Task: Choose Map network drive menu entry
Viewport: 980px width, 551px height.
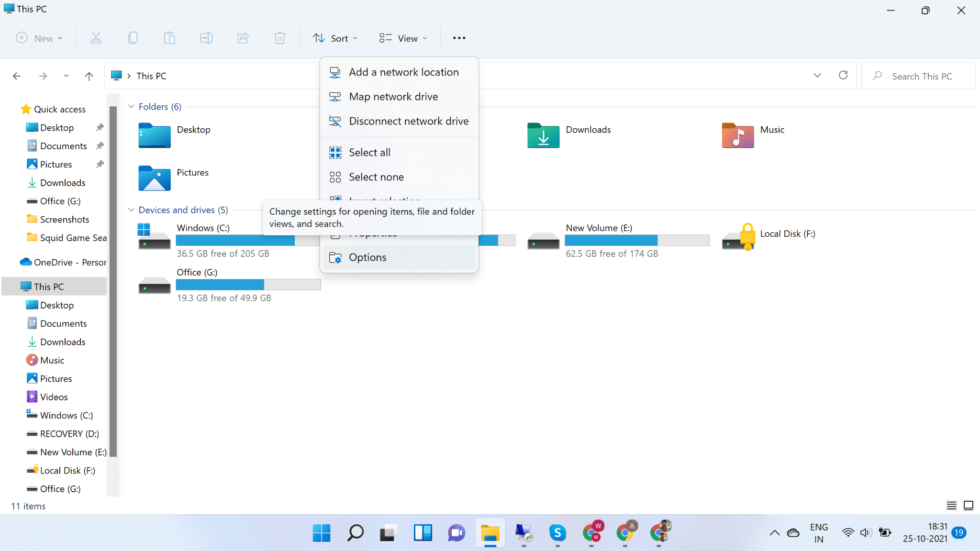Action: tap(393, 97)
